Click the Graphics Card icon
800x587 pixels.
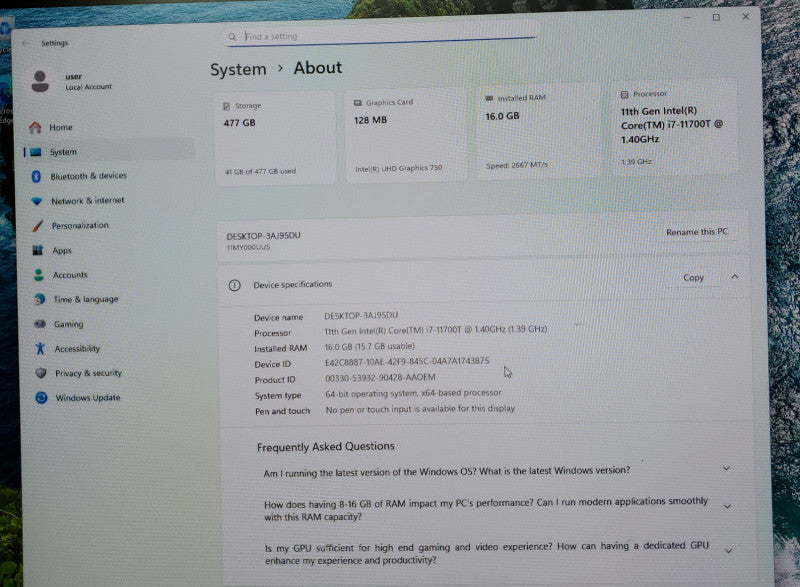click(x=358, y=103)
